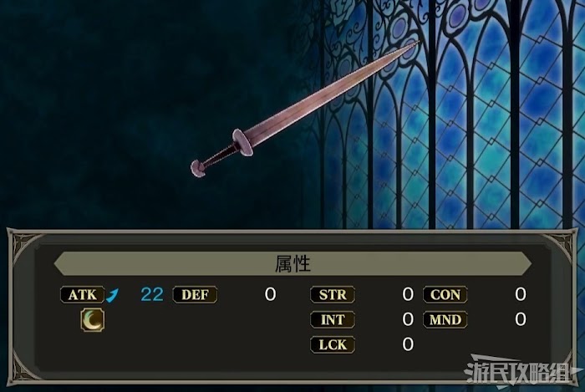Click the MND stat badge
The width and height of the screenshot is (585, 392).
(x=445, y=319)
